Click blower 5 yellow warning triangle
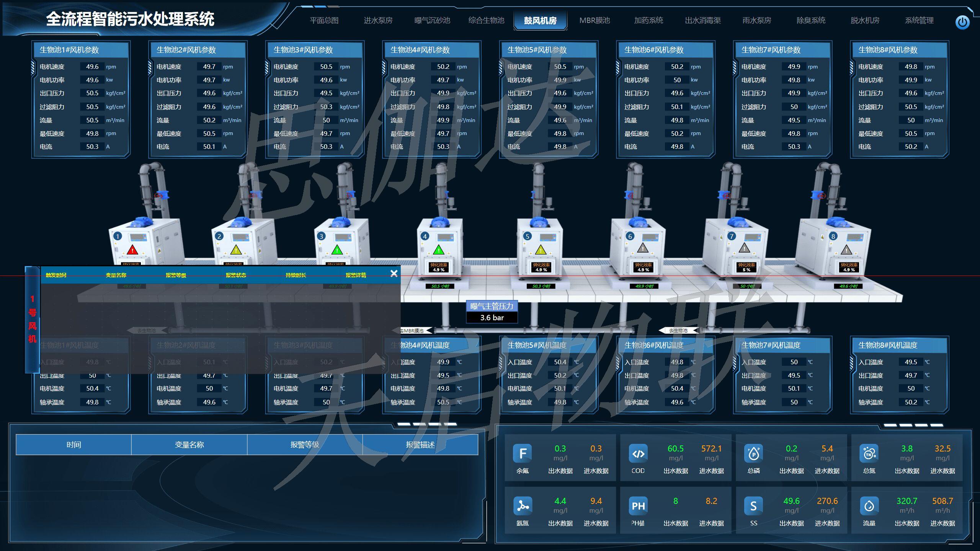This screenshot has width=980, height=551. click(540, 250)
